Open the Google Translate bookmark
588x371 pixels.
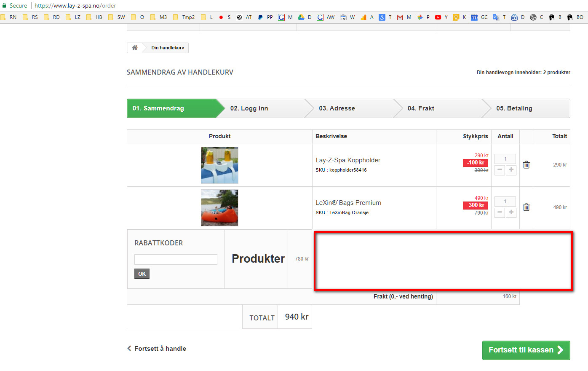(x=499, y=17)
